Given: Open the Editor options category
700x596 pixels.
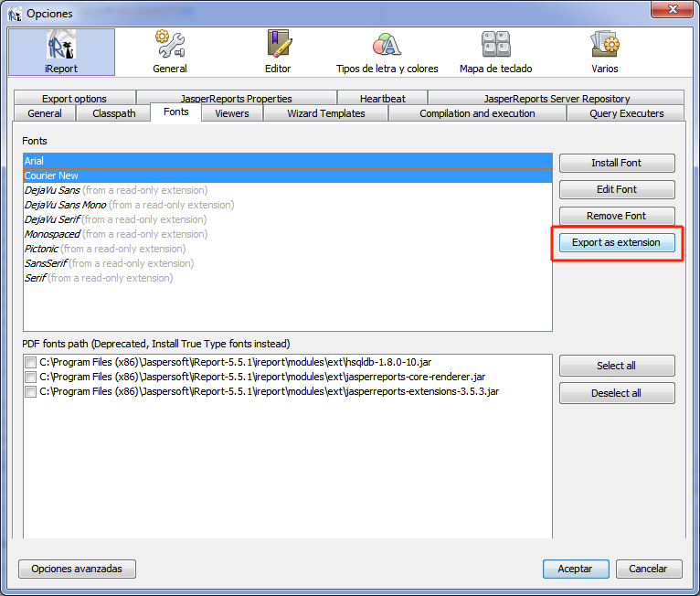Looking at the screenshot, I should (278, 52).
